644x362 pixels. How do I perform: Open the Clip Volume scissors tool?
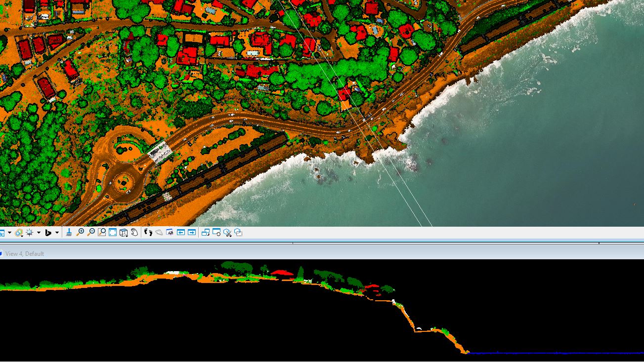(x=227, y=233)
